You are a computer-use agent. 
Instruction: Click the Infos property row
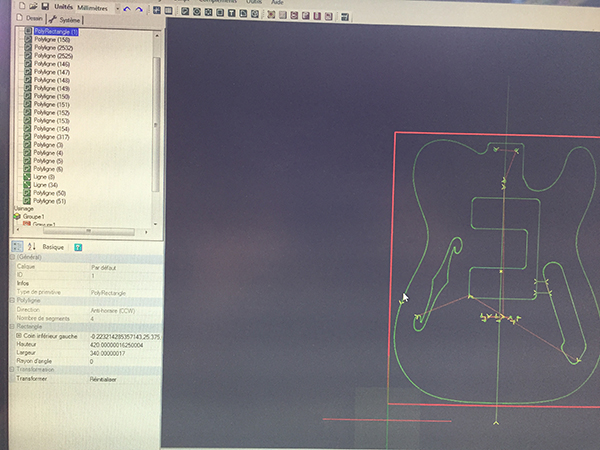click(x=86, y=283)
